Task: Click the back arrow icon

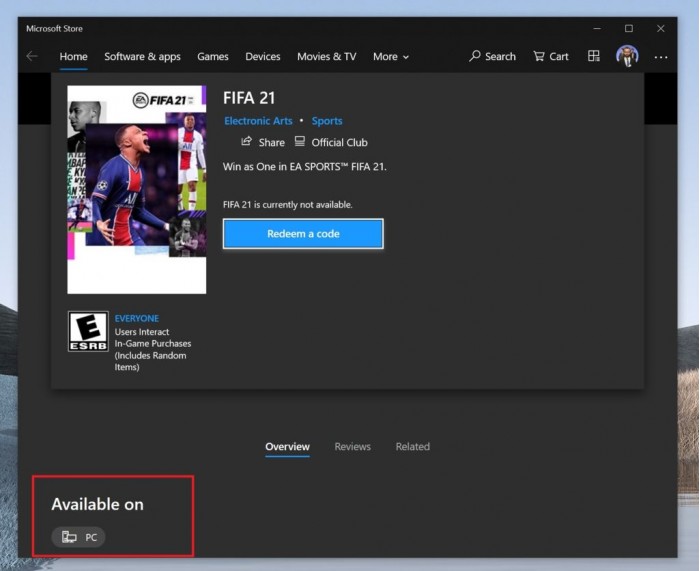Action: click(32, 56)
